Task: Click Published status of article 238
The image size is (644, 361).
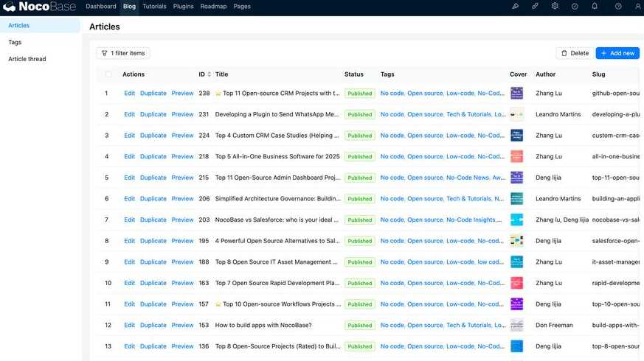Action: coord(360,94)
